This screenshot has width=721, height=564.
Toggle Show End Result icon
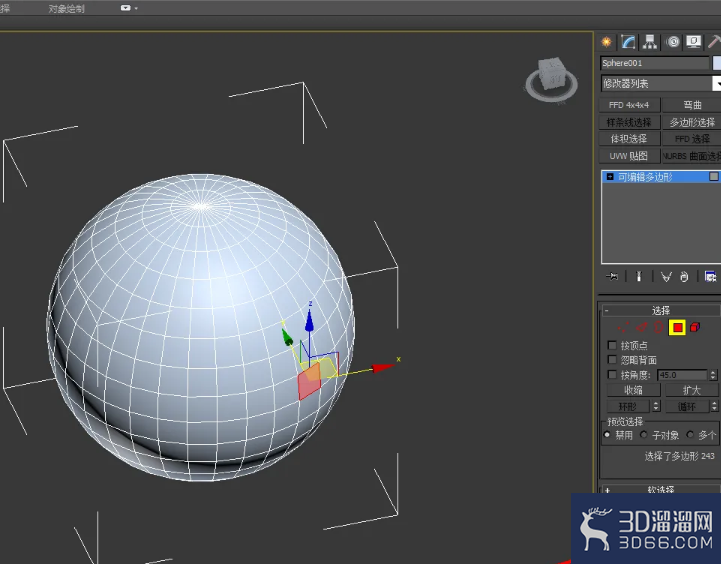(639, 276)
